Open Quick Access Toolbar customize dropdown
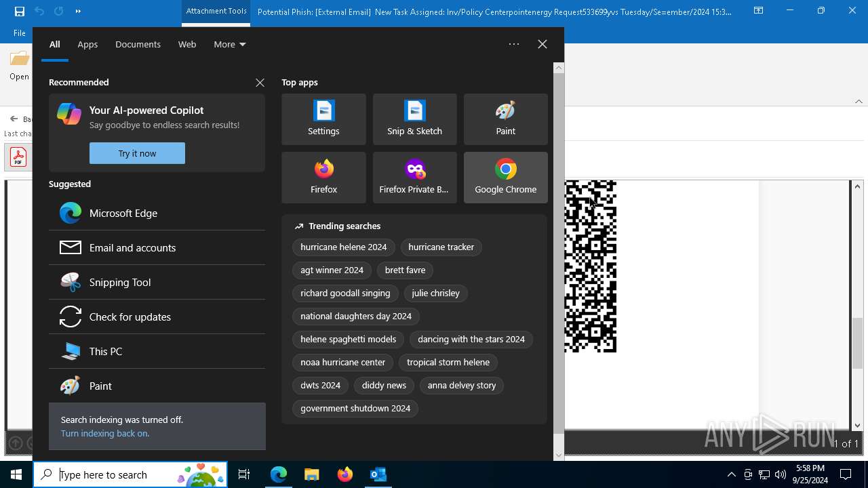868x488 pixels. click(x=78, y=11)
